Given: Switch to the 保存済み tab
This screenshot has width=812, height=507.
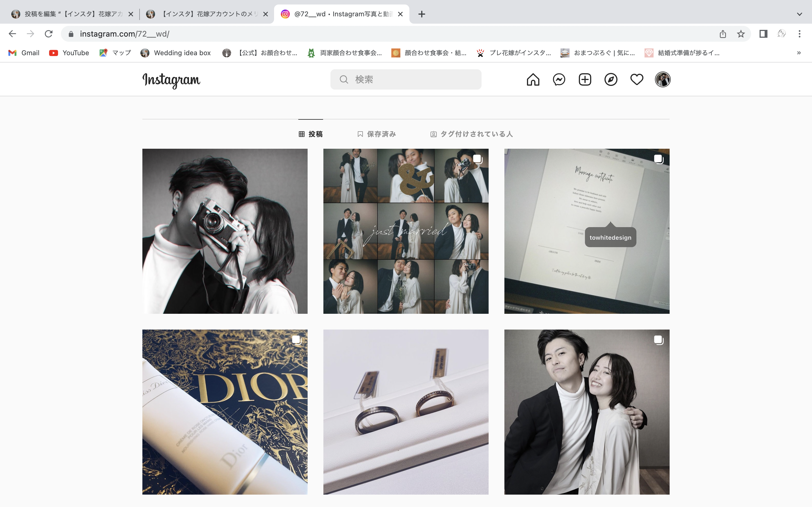Looking at the screenshot, I should pos(377,134).
